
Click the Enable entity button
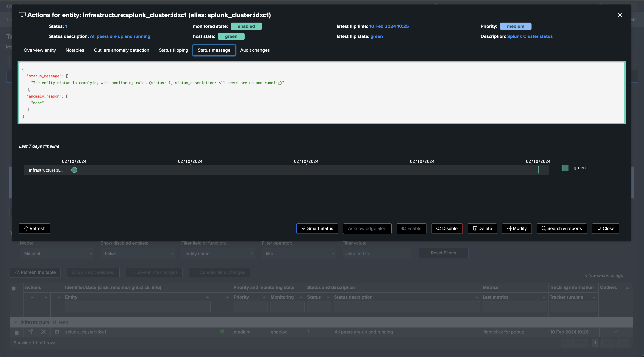tap(411, 228)
